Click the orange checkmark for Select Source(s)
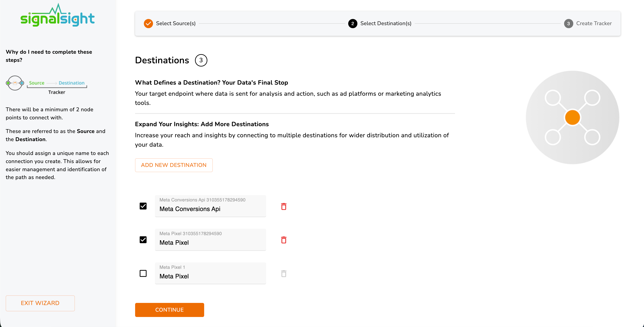 (148, 23)
